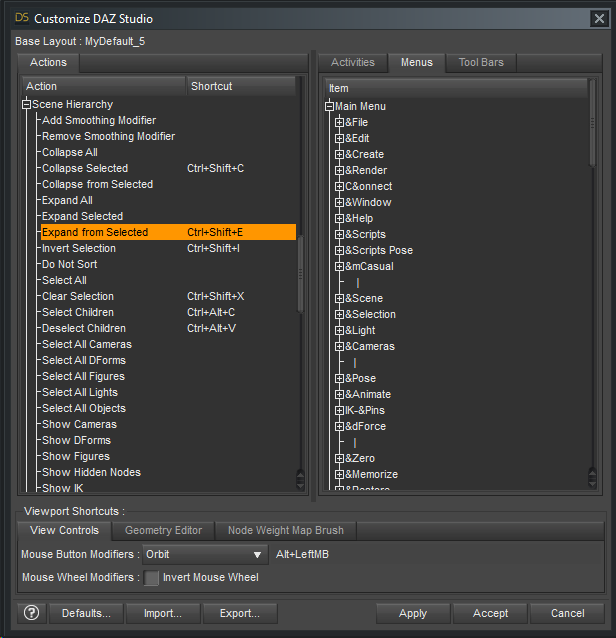Screen dimensions: 616x638
Task: Click the Item column header
Action: pyautogui.click(x=456, y=88)
